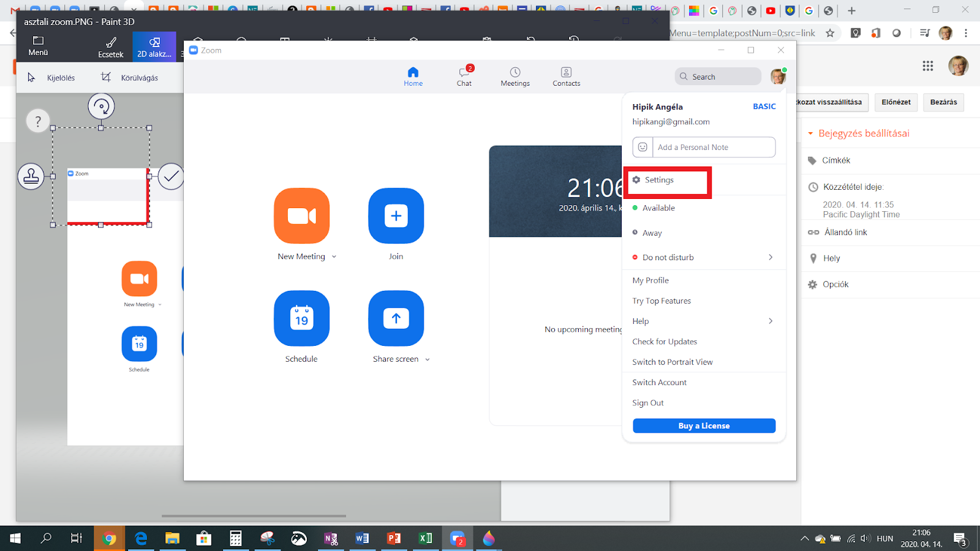Viewport: 980px width, 551px height.
Task: Click the stamp icon beside the Paint 3D selection
Action: pos(31,176)
